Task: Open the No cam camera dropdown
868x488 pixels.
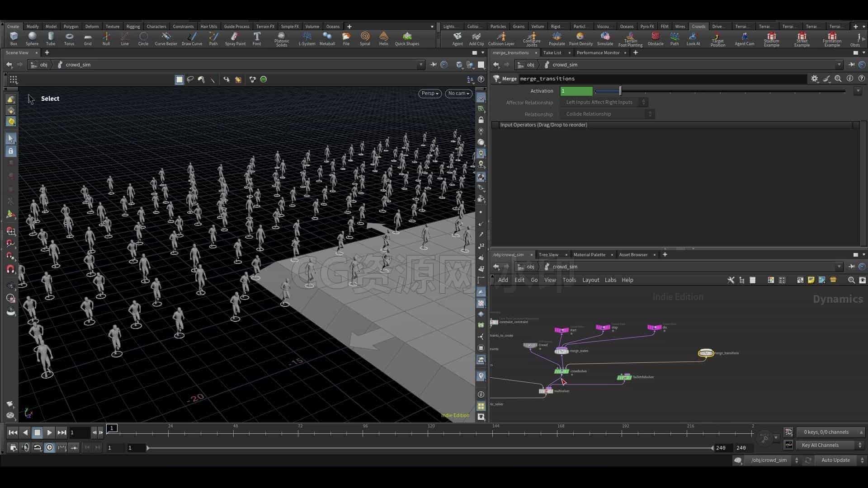Action: (458, 94)
